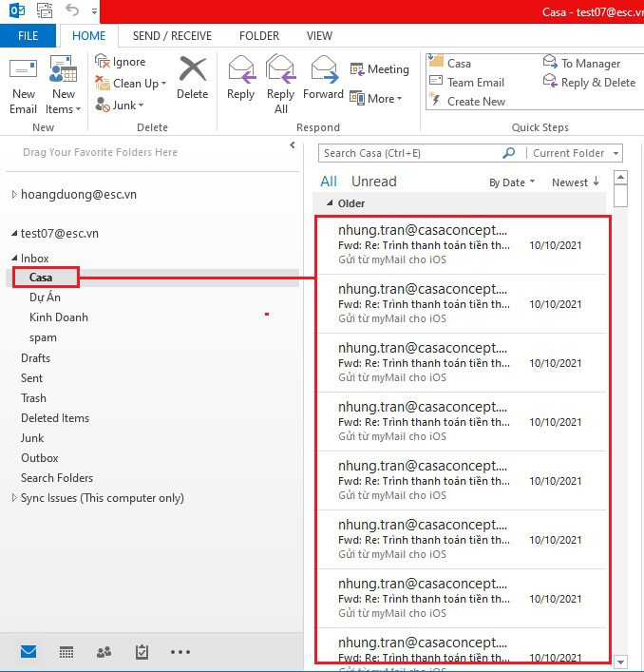Open the More respond options
Image resolution: width=644 pixels, height=672 pixels.
tap(375, 98)
